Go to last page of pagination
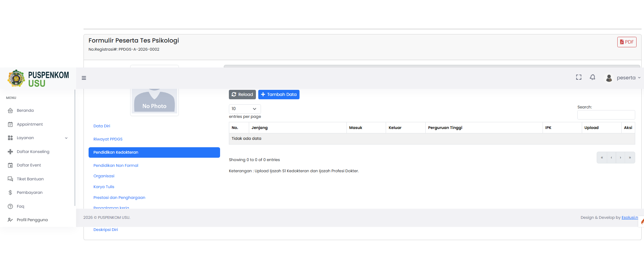 point(630,158)
